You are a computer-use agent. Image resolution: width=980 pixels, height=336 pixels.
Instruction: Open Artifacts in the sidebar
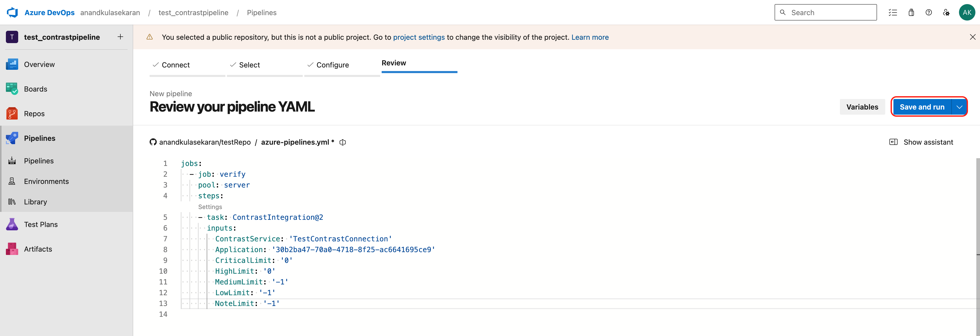(x=67, y=249)
